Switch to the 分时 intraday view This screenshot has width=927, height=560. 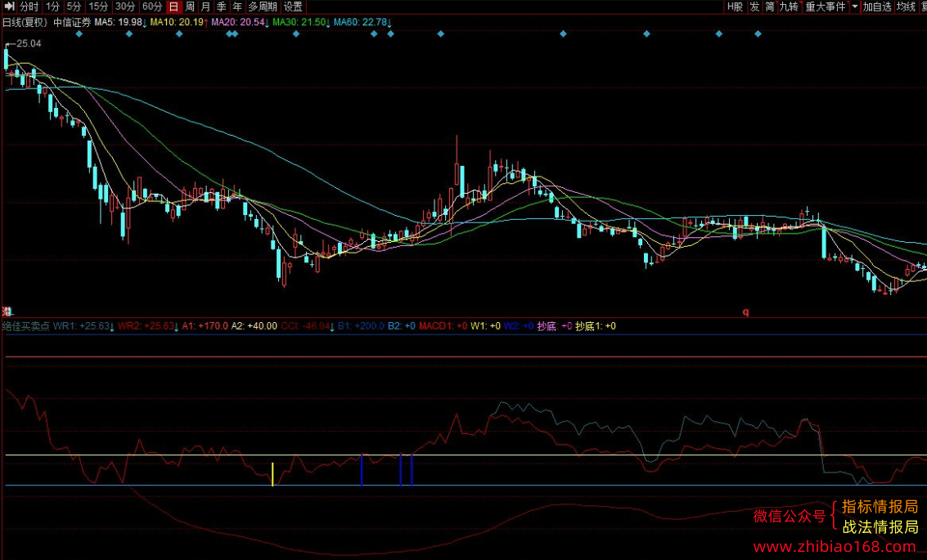click(29, 7)
